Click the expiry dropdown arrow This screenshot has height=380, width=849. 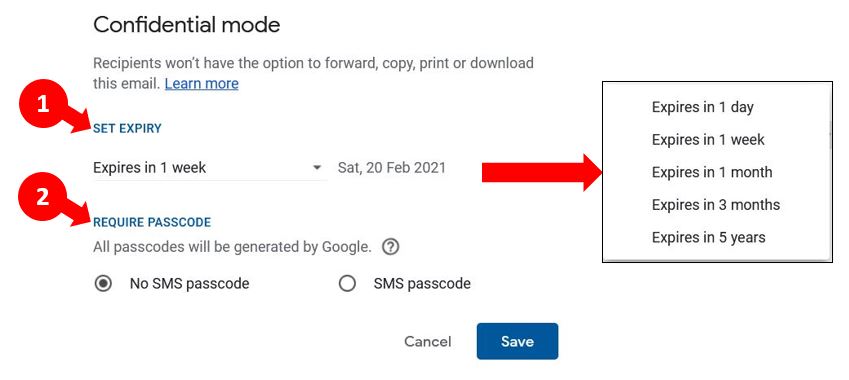point(317,168)
